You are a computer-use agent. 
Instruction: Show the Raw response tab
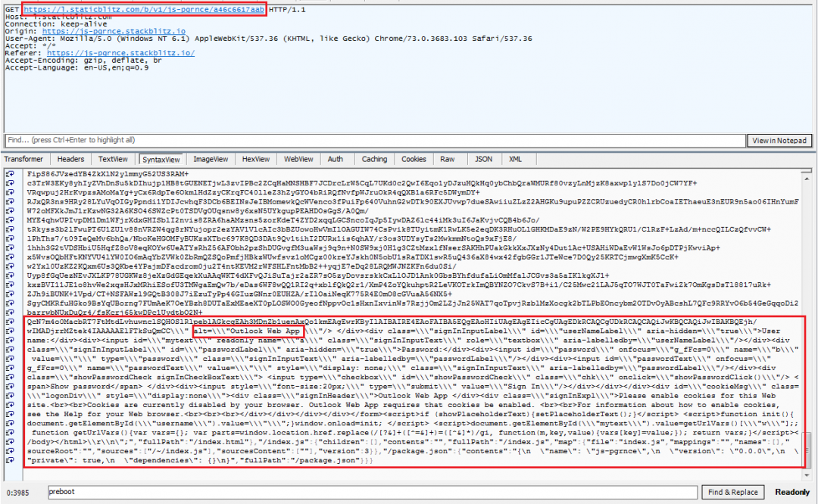[x=448, y=159]
